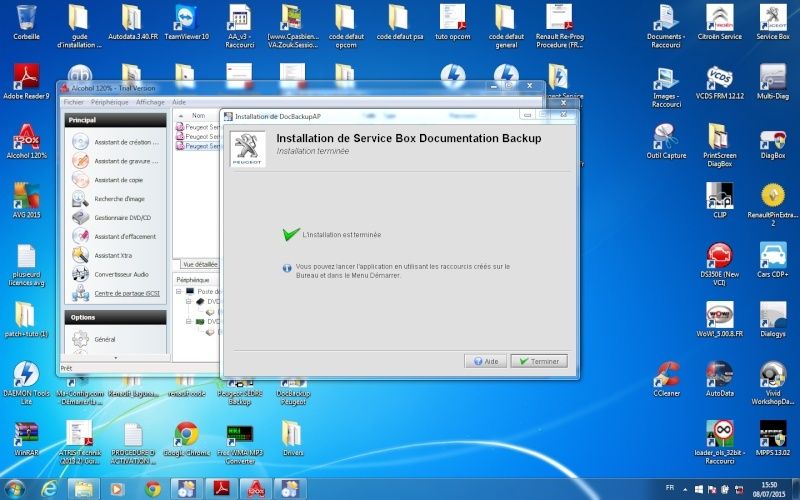The width and height of the screenshot is (800, 500).
Task: Open loader_ols_32bit shortcut
Action: coord(719,443)
